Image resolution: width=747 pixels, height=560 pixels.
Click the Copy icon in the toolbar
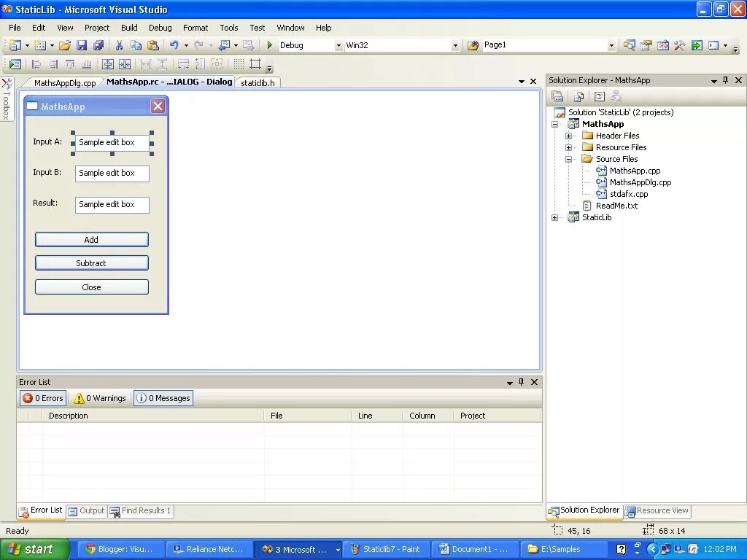(136, 45)
